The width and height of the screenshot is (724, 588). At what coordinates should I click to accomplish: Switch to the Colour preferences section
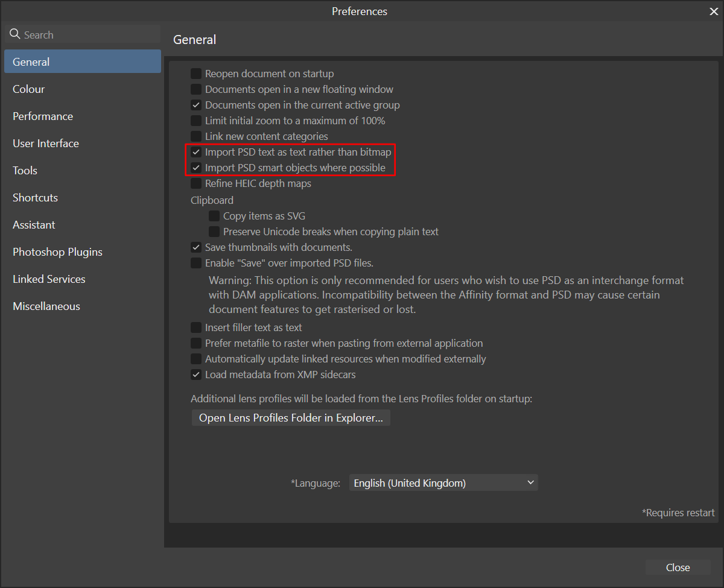click(x=28, y=89)
